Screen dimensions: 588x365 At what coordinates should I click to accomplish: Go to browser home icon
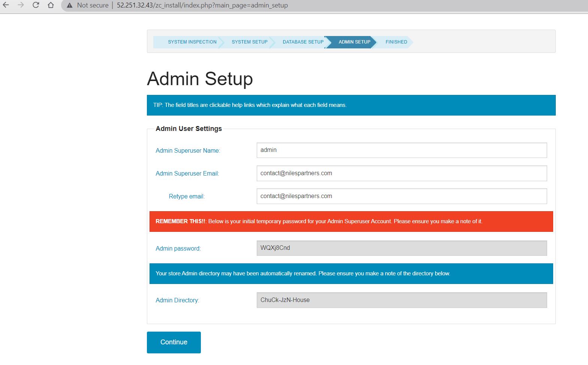(51, 5)
